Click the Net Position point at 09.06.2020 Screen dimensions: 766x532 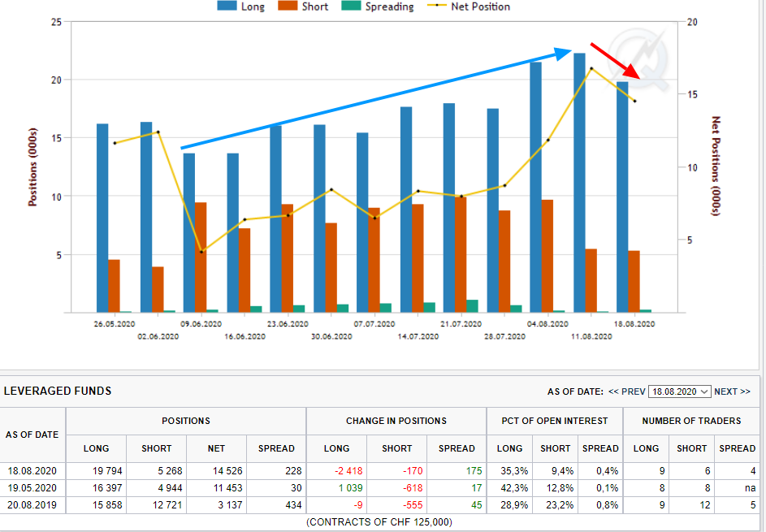click(201, 252)
